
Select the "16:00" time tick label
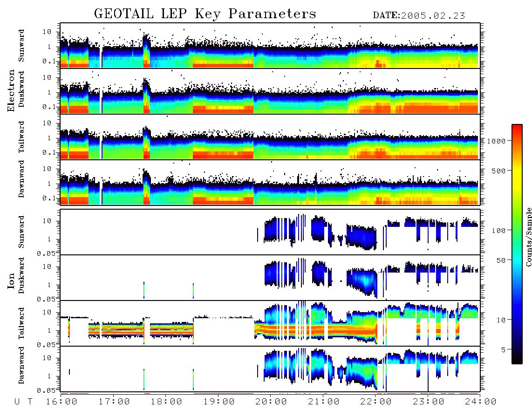(61, 402)
